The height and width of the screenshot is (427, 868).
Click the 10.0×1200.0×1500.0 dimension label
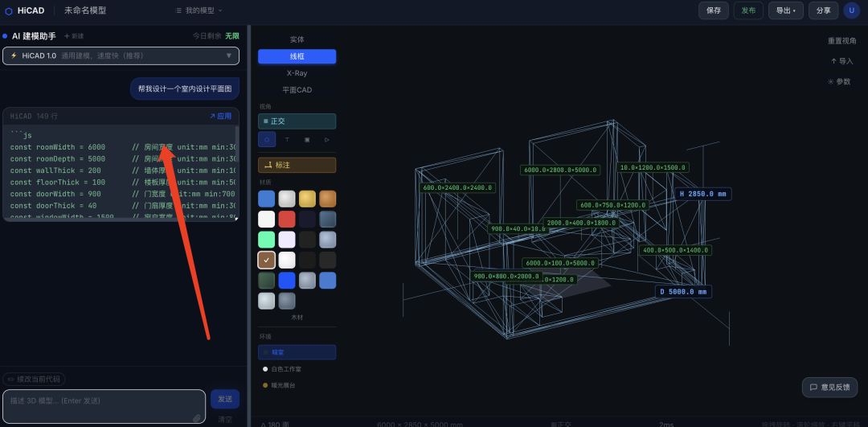point(653,167)
